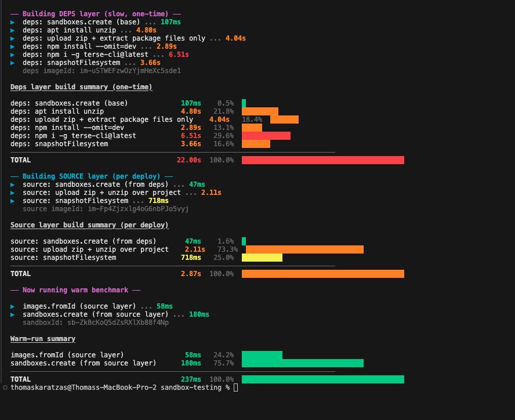Click the triangle marker before the 'deps: npm install --omit=dev' log line
The width and height of the screenshot is (515, 420).
13,46
